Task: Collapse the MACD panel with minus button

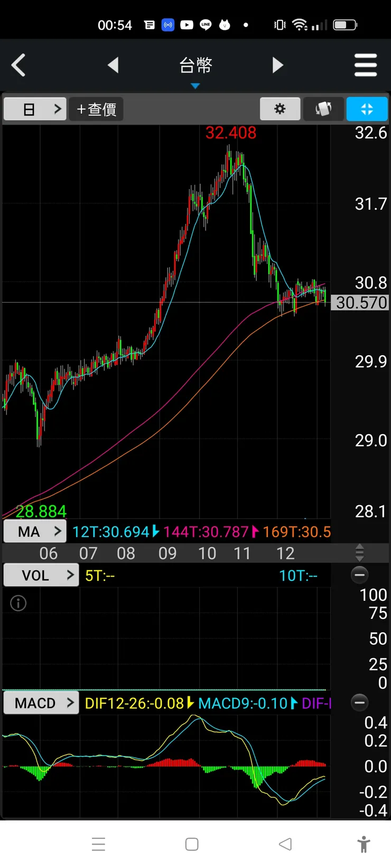Action: [x=360, y=703]
